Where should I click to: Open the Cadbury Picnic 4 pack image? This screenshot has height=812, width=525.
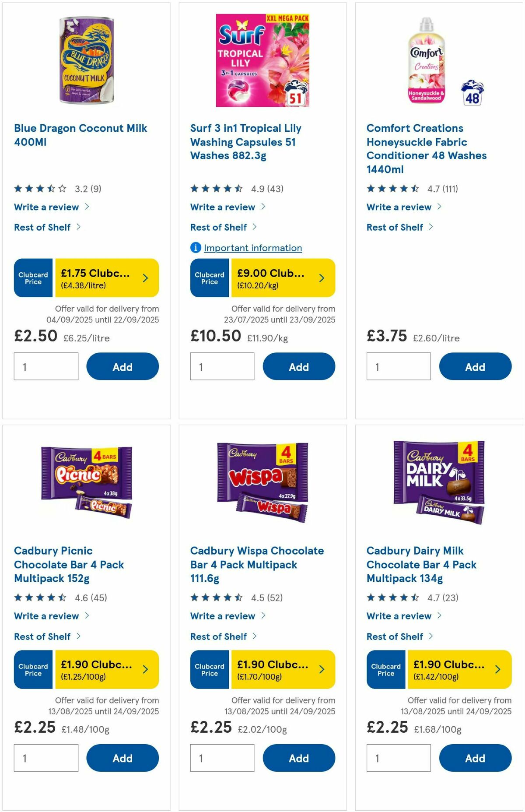(x=86, y=482)
